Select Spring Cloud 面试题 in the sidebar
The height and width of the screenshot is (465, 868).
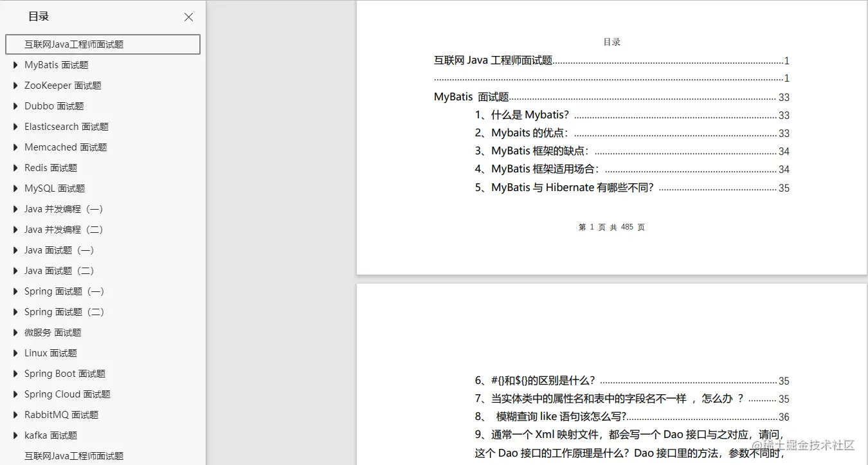coord(67,394)
